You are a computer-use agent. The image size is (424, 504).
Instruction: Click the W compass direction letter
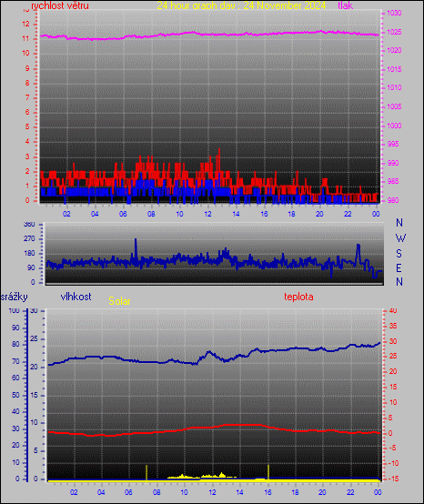pyautogui.click(x=400, y=238)
